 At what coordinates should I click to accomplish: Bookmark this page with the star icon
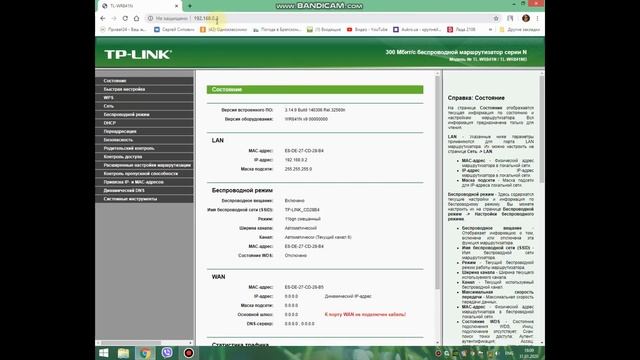click(x=496, y=18)
